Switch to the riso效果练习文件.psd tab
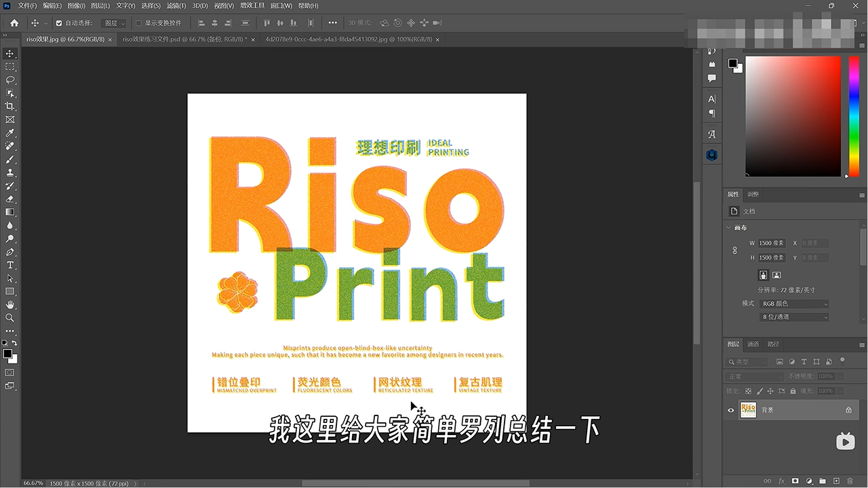The height and width of the screenshot is (488, 868). (184, 39)
